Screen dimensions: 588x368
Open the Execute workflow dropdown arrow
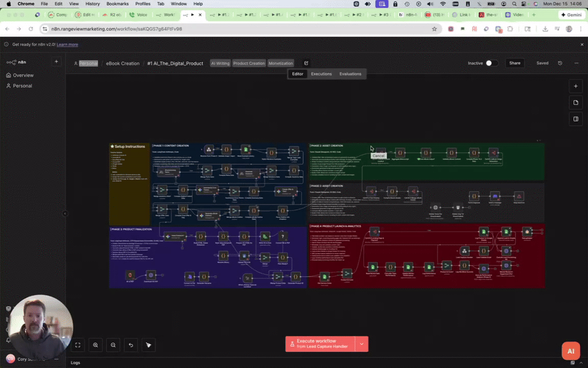(x=361, y=343)
